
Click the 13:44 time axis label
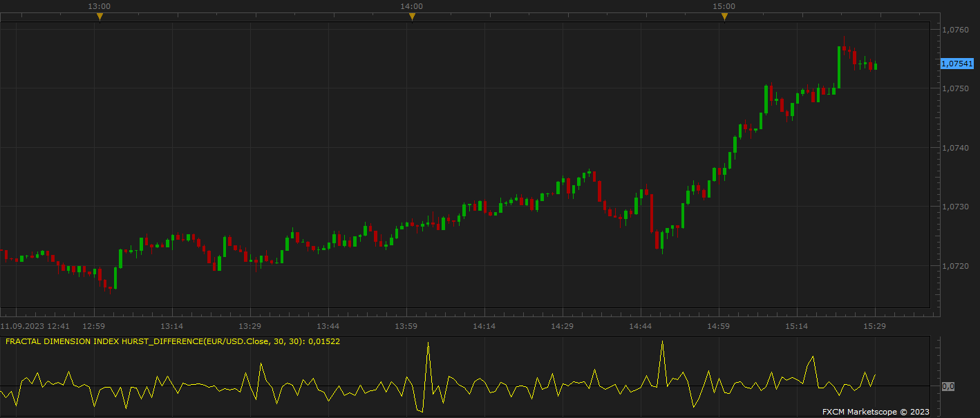[x=328, y=326]
